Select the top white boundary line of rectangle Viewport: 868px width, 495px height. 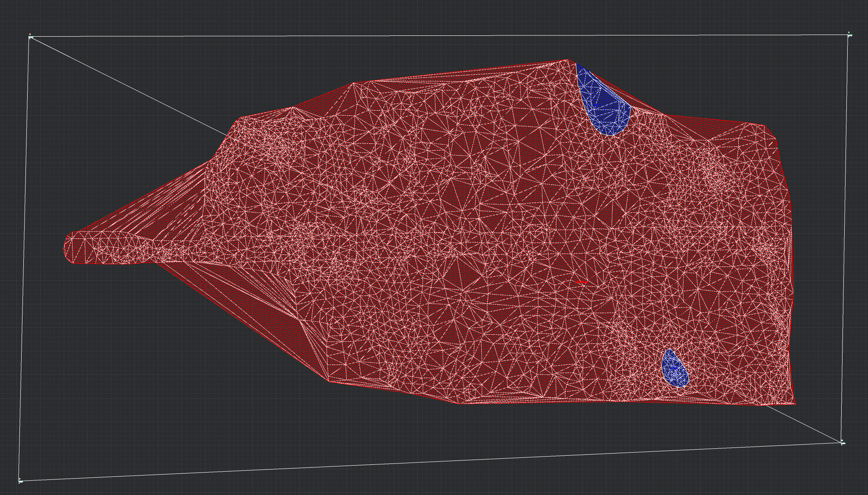point(432,36)
